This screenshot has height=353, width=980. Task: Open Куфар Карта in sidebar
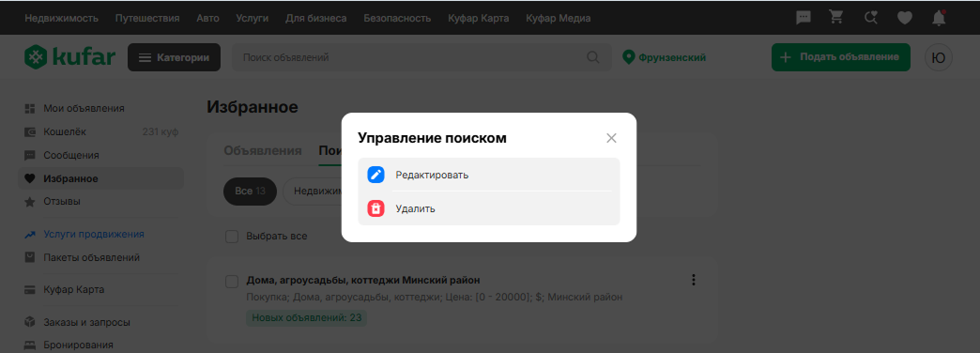pyautogui.click(x=74, y=290)
